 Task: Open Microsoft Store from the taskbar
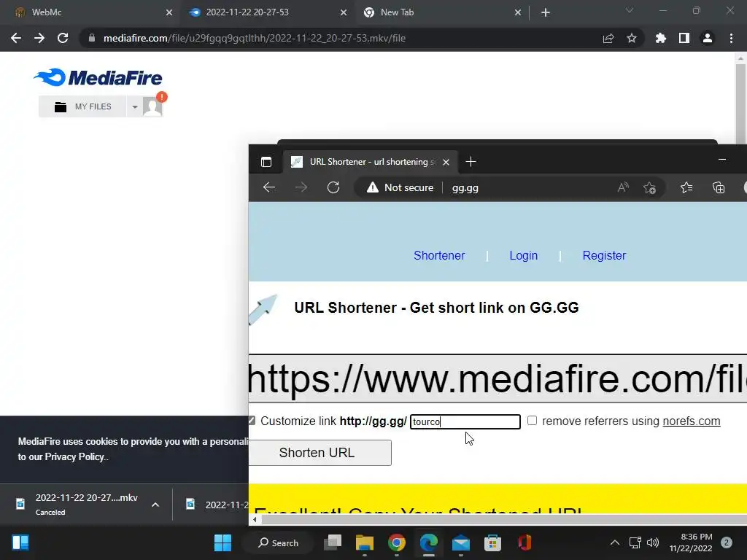click(x=492, y=542)
